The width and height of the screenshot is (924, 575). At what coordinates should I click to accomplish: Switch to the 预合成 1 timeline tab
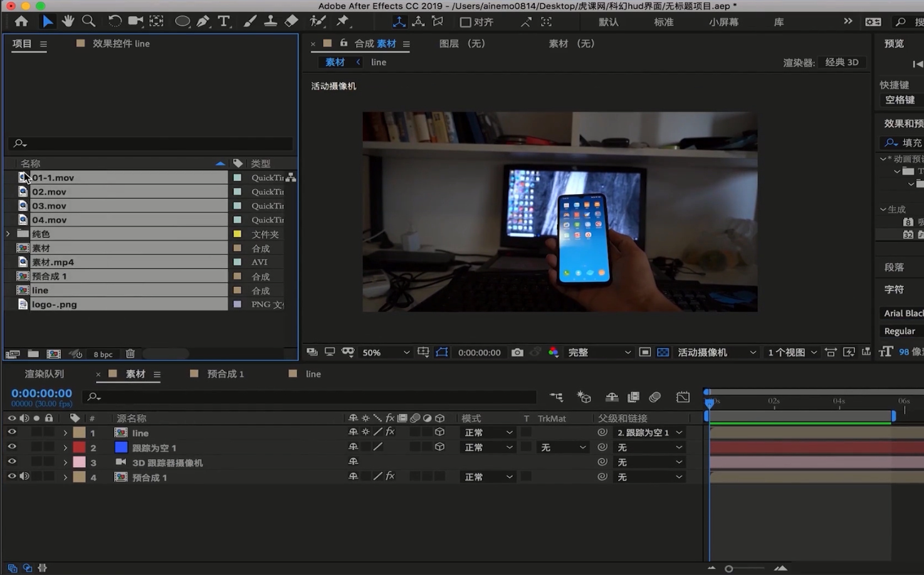click(225, 374)
